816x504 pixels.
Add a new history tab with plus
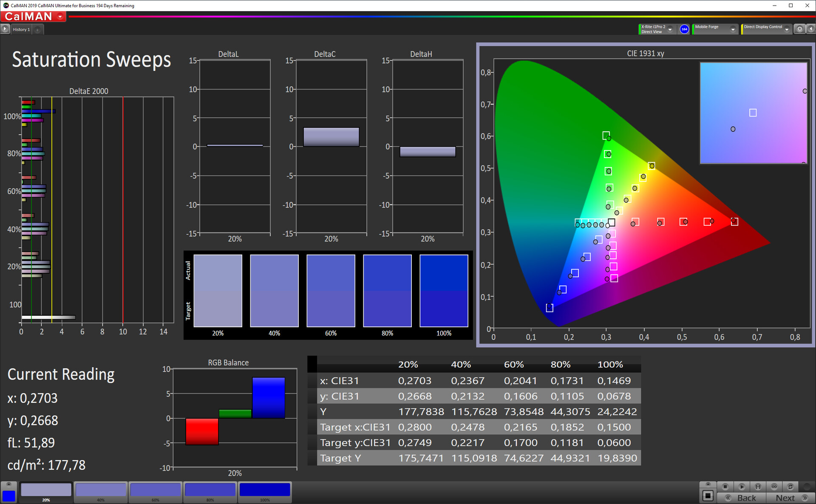pyautogui.click(x=37, y=30)
